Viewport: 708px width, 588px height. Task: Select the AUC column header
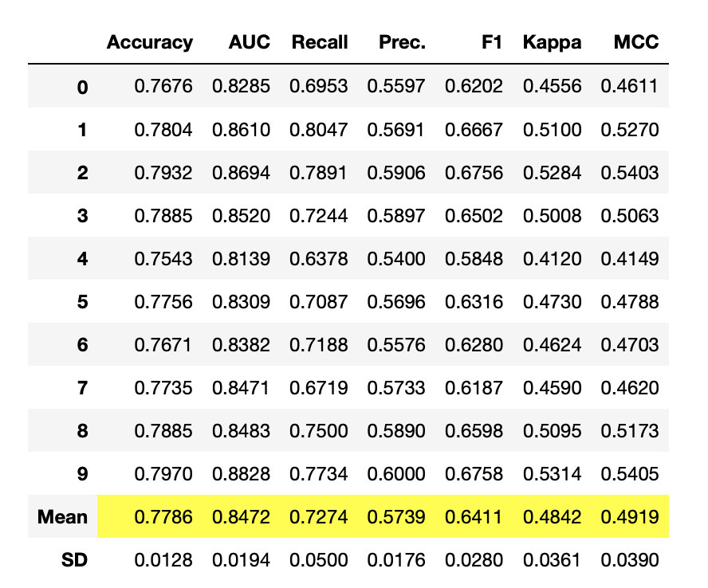pyautogui.click(x=250, y=42)
